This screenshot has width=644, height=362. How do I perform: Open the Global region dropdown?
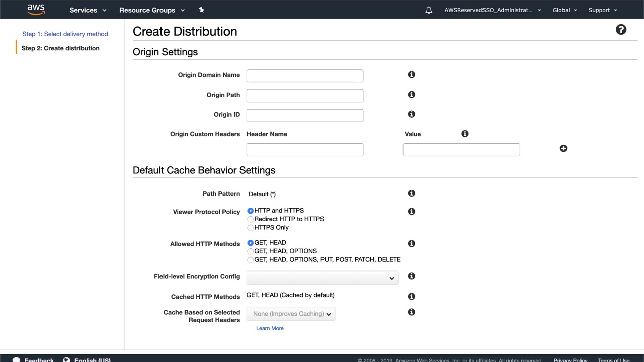point(565,10)
